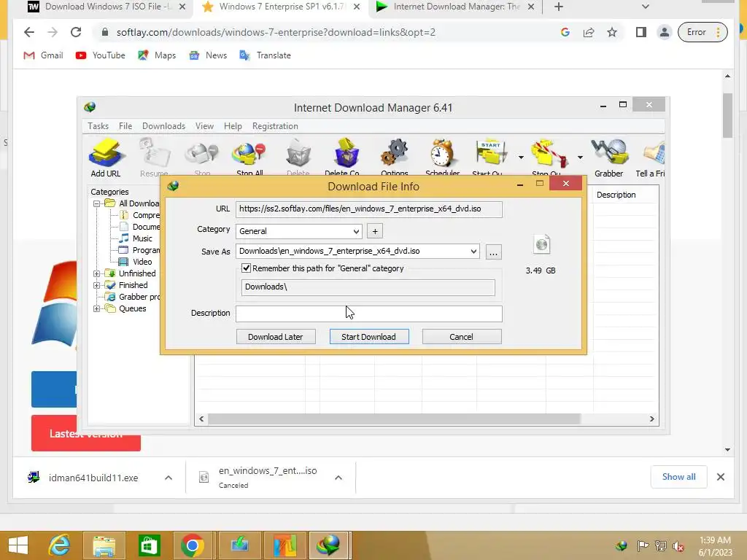This screenshot has height=560, width=747.
Task: Select the Compressed category
Action: (x=146, y=215)
